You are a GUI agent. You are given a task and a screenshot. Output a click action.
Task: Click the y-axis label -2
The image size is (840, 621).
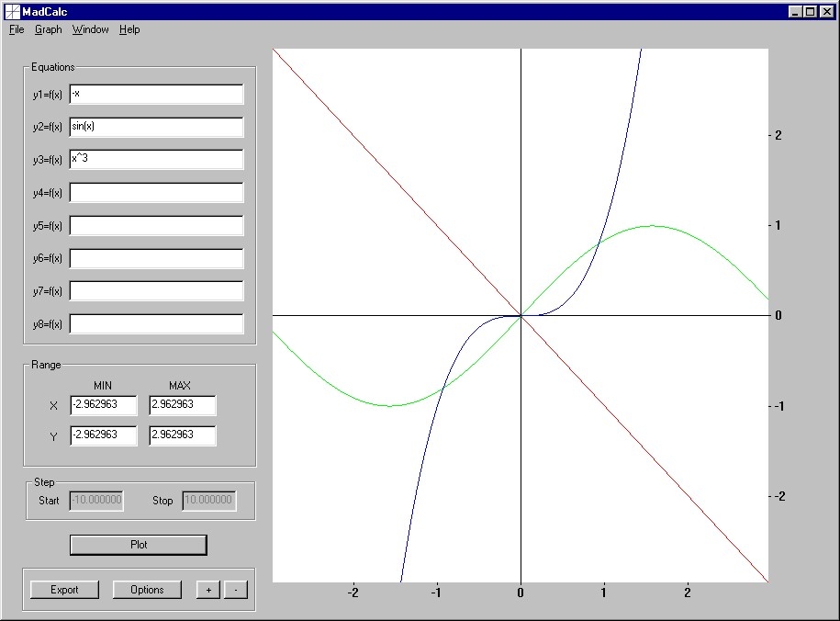[780, 497]
